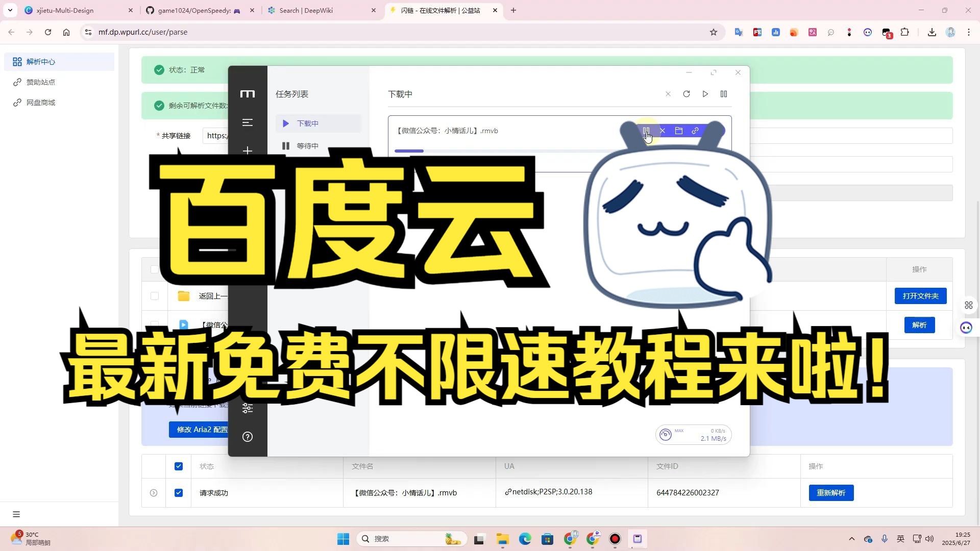The image size is (980, 551).
Task: Open volume control in system tray
Action: 929,539
